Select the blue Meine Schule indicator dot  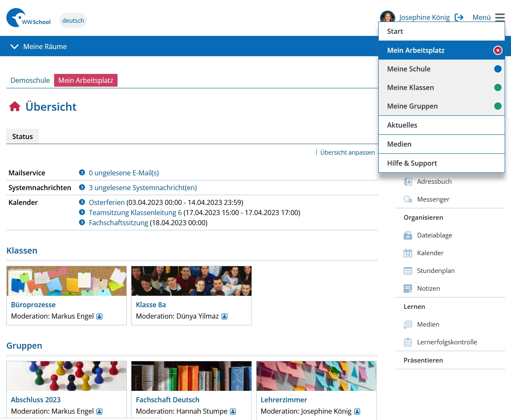pyautogui.click(x=498, y=69)
